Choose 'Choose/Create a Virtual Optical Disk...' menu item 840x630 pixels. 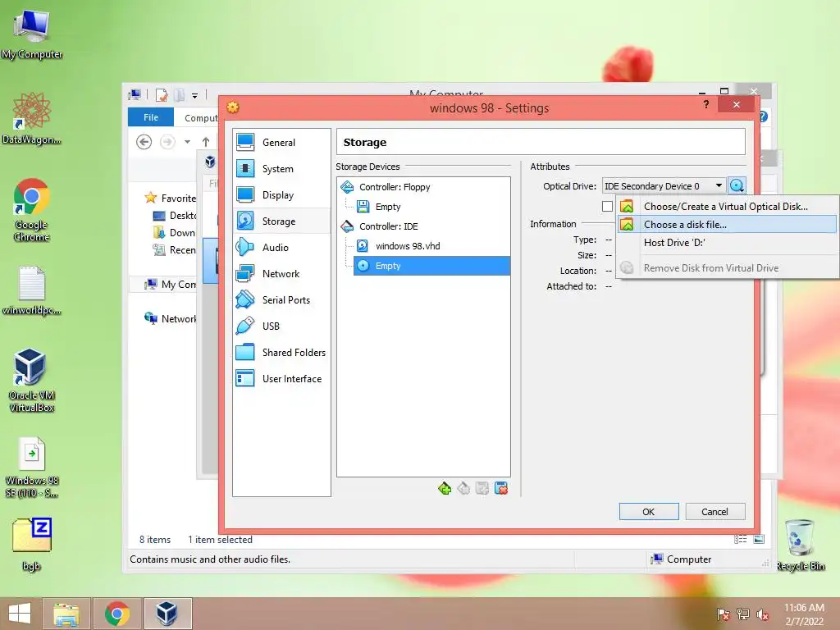727,206
